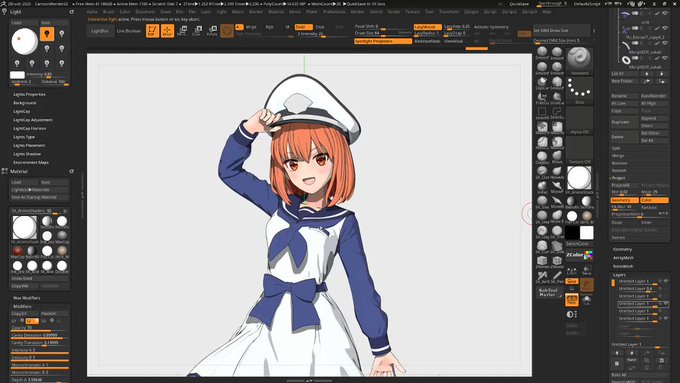Expand the ArrayMesh section

623,258
